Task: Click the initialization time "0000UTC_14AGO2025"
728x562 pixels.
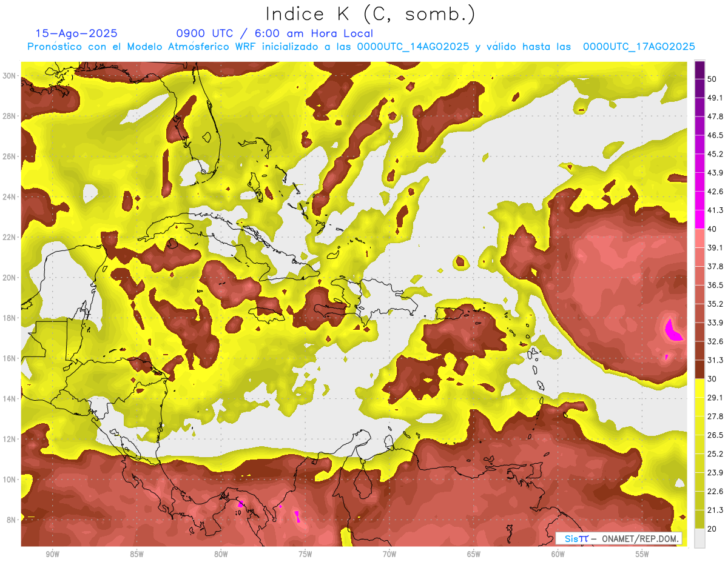Action: [413, 47]
